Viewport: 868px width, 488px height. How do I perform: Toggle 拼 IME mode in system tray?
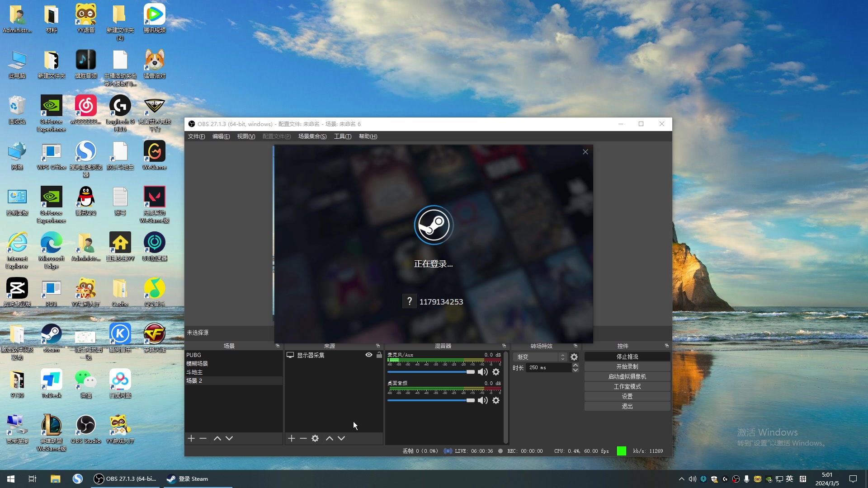803,479
